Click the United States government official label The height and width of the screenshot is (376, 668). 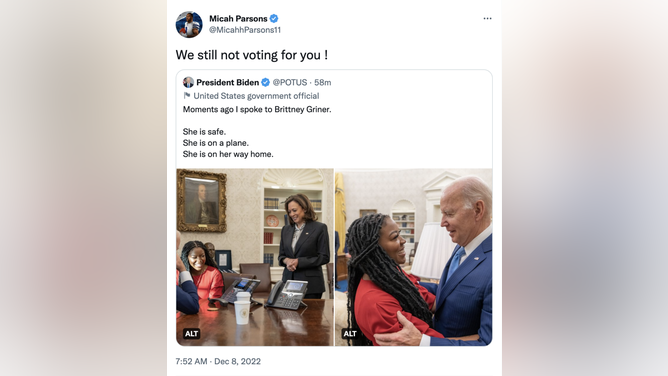(x=256, y=96)
